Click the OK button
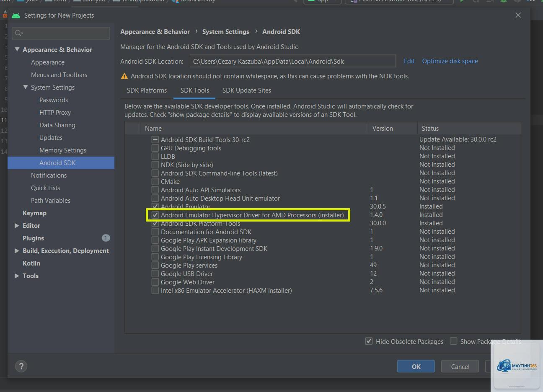The image size is (543, 392). [x=416, y=366]
